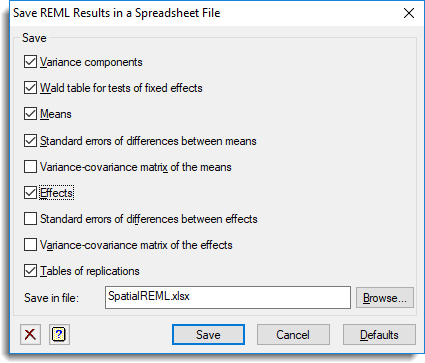Click the Means label text

click(x=56, y=114)
